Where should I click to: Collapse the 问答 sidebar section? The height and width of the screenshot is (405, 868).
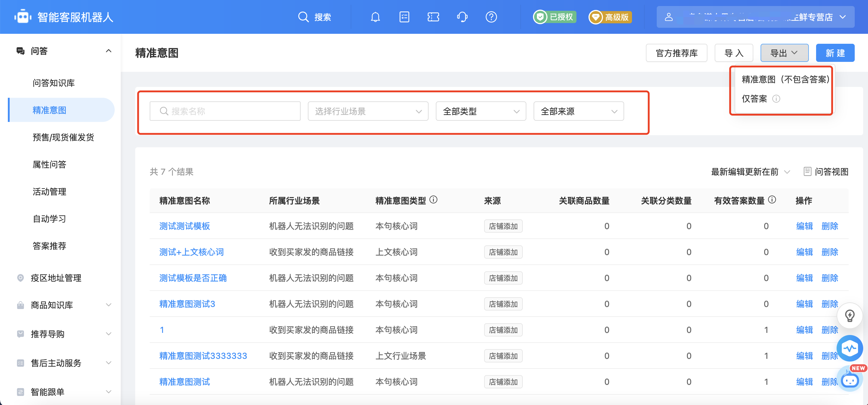coord(109,51)
